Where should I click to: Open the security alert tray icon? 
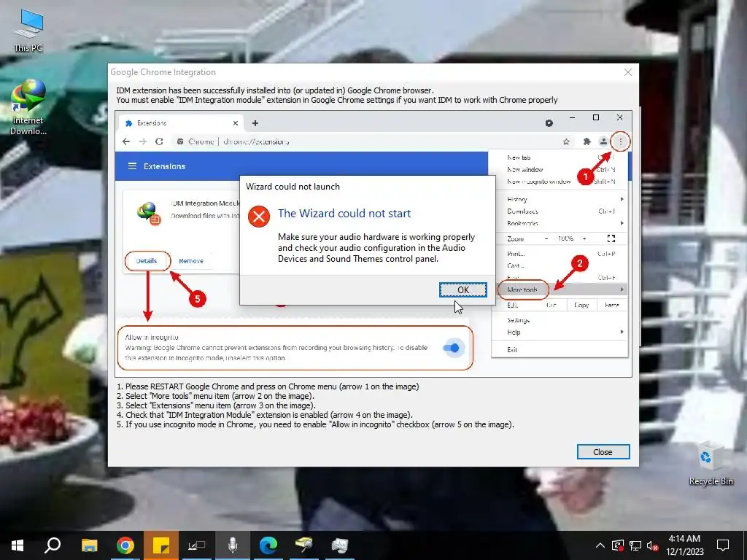click(617, 545)
